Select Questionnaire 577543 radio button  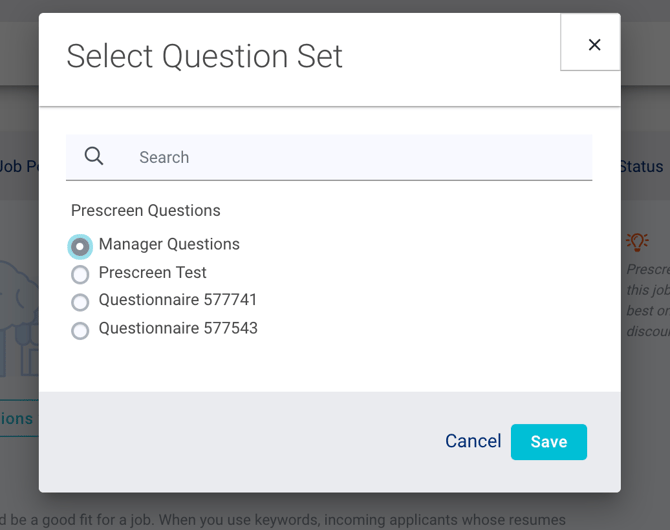[80, 330]
